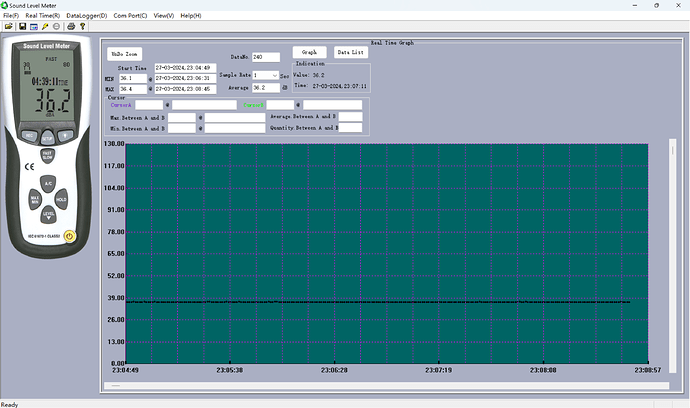The height and width of the screenshot is (408, 690).
Task: Click the Data List button
Action: (x=349, y=52)
